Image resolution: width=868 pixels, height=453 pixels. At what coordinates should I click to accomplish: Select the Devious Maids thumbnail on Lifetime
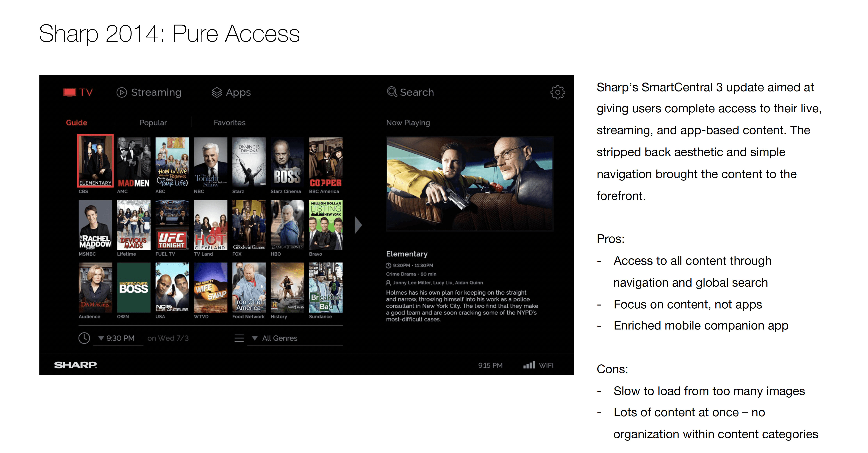(134, 225)
